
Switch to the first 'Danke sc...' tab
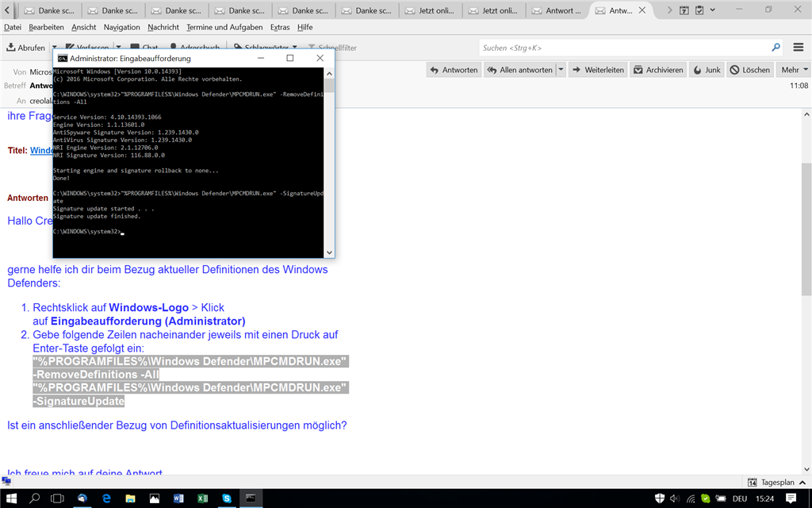tap(50, 10)
